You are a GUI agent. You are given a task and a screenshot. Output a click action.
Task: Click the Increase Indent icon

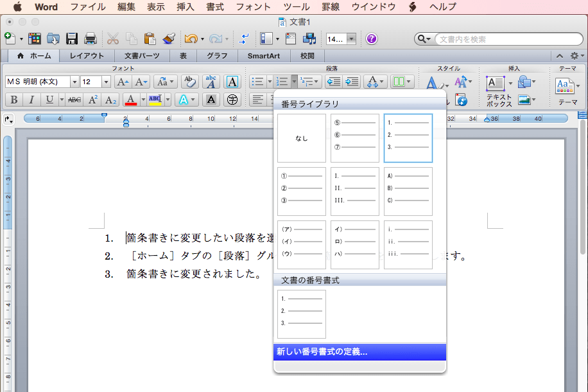[352, 82]
